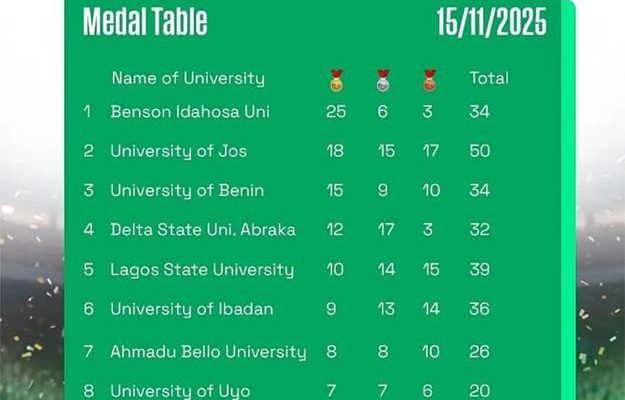The width and height of the screenshot is (625, 400).
Task: Click University of Ibadan name
Action: coord(192,310)
